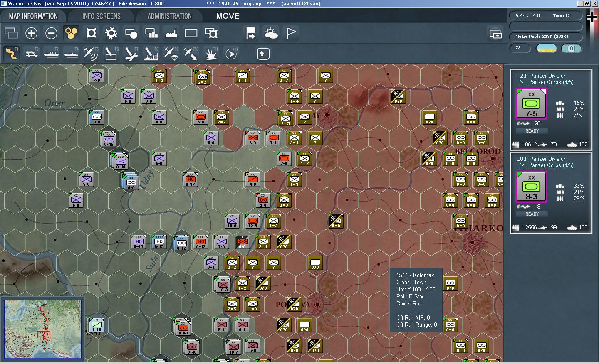The height and width of the screenshot is (364, 599).
Task: Toggle the plain rectangle map overlay button
Action: [x=191, y=33]
